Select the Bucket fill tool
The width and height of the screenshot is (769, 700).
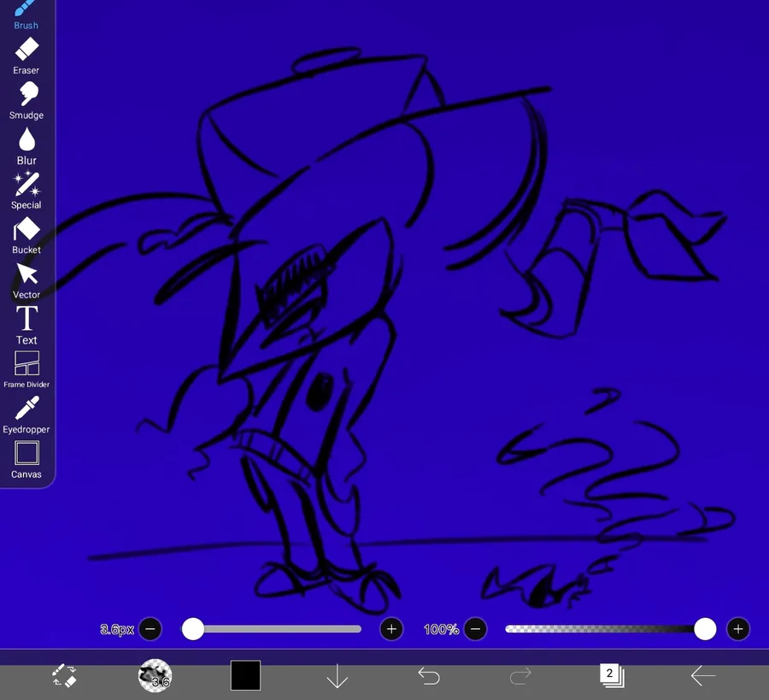pyautogui.click(x=26, y=235)
